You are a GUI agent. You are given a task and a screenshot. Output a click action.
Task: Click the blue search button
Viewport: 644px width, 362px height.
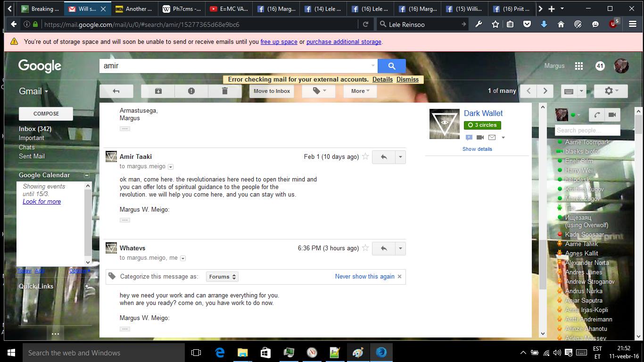click(392, 66)
